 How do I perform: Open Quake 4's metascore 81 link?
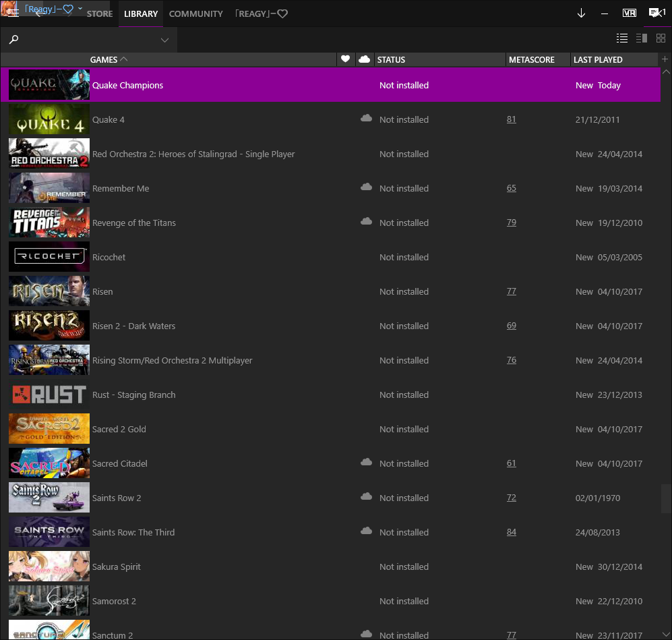click(x=512, y=119)
